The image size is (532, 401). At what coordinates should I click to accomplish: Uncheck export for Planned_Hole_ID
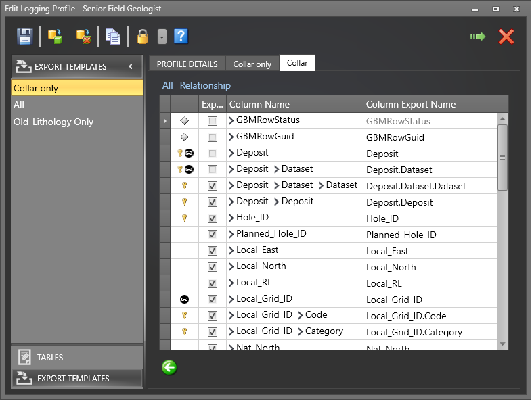click(213, 235)
